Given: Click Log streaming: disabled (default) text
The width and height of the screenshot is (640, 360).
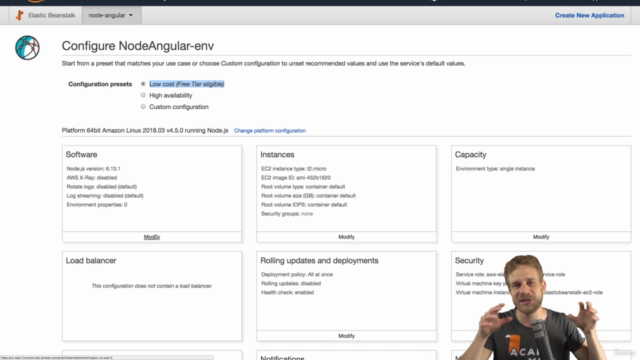Looking at the screenshot, I should (105, 196).
